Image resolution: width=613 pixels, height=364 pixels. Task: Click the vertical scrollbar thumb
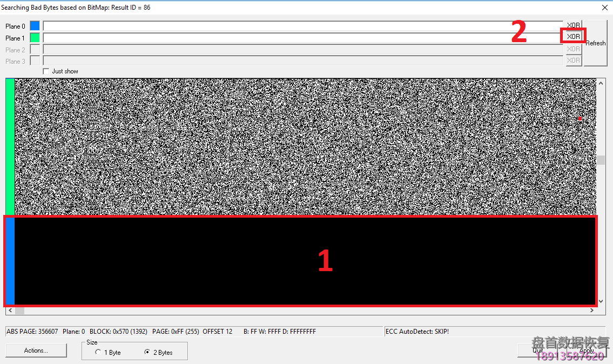(x=601, y=160)
